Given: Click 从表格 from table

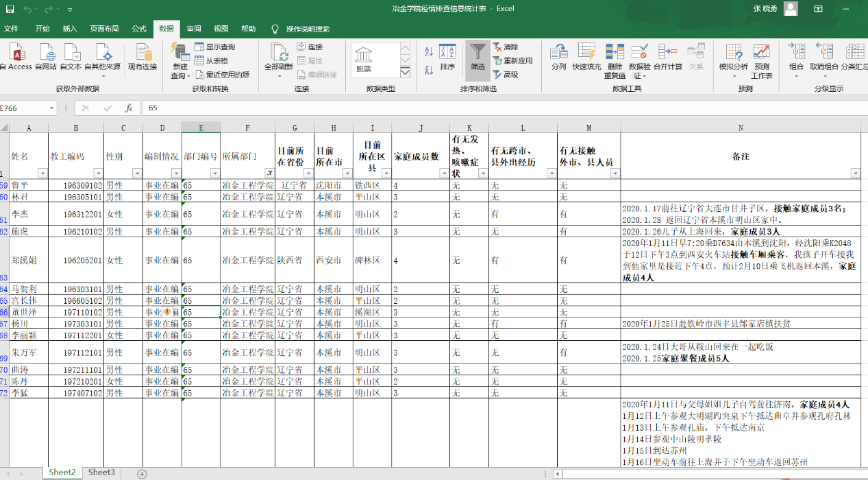Looking at the screenshot, I should click(x=212, y=60).
